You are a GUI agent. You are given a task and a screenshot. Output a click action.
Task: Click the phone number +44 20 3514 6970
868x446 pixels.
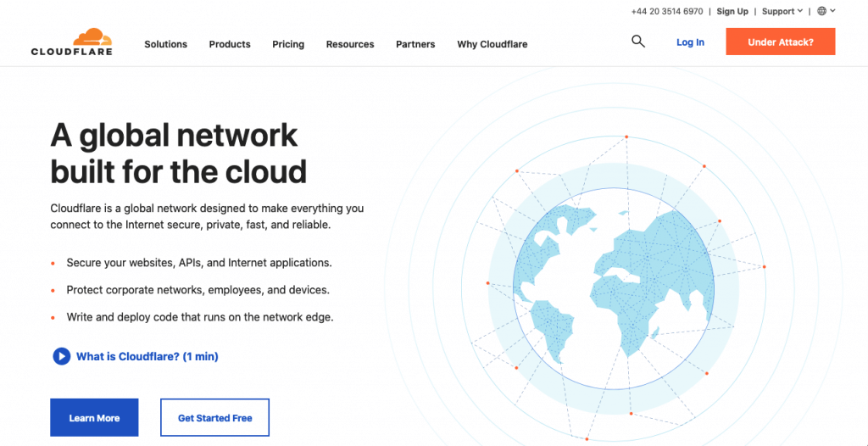click(x=667, y=11)
